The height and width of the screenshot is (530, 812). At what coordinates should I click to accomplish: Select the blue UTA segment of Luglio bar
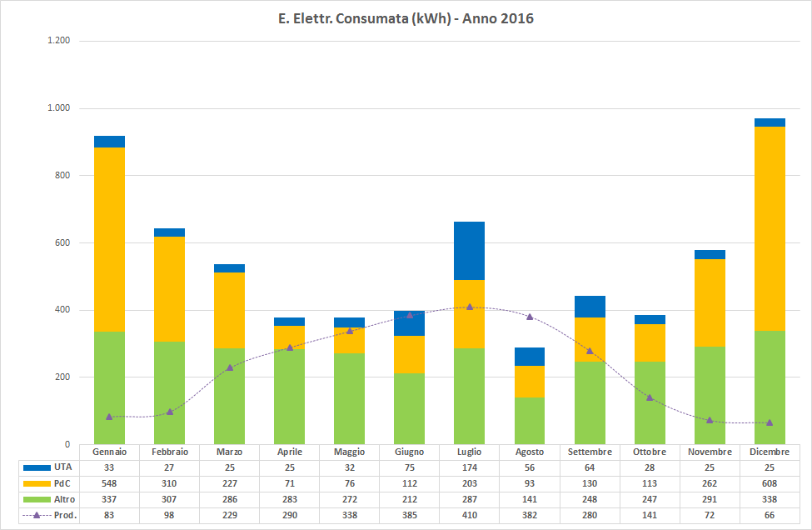470,251
